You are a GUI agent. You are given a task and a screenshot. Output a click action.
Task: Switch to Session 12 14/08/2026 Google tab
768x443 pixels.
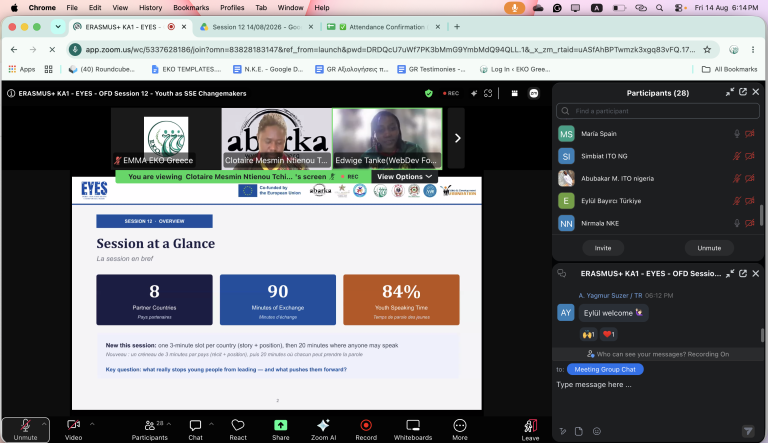pyautogui.click(x=256, y=27)
